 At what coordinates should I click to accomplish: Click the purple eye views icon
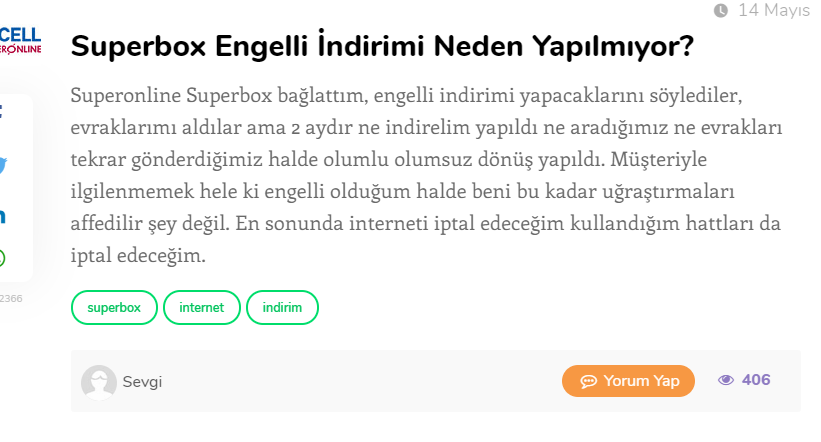pos(726,380)
